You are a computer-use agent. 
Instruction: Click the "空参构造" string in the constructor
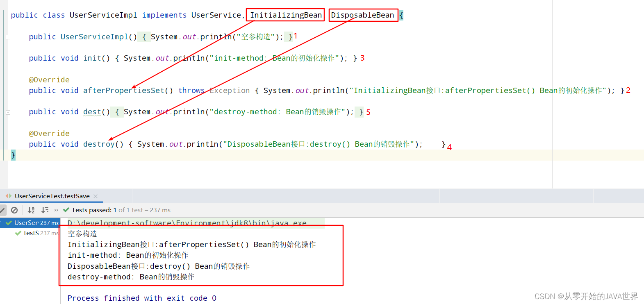pos(256,37)
